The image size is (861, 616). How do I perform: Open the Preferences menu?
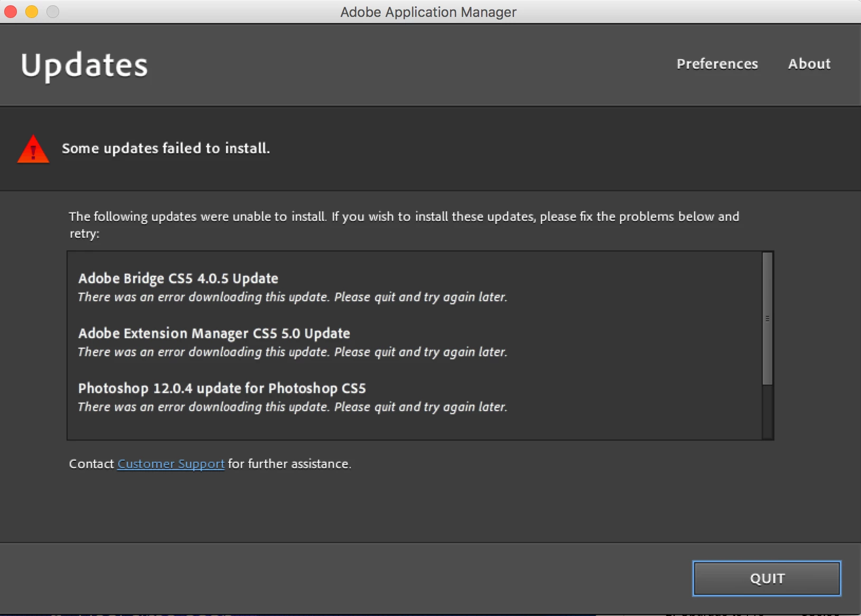pyautogui.click(x=717, y=64)
